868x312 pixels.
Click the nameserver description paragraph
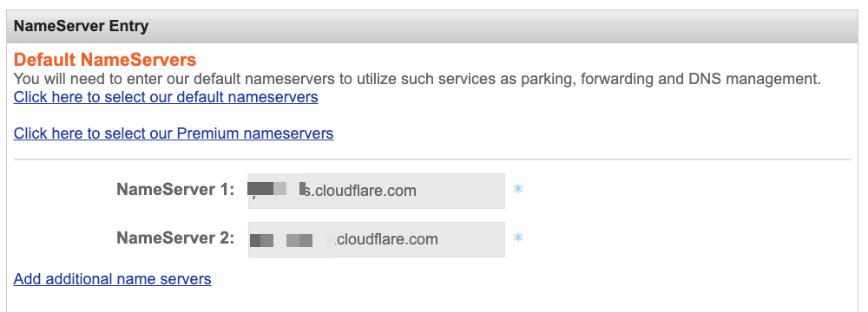click(x=418, y=79)
